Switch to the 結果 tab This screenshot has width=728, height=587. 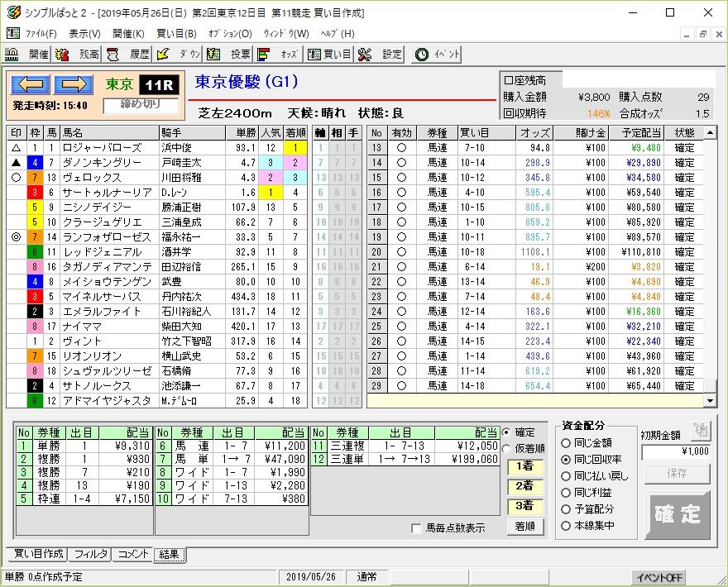coord(169,554)
